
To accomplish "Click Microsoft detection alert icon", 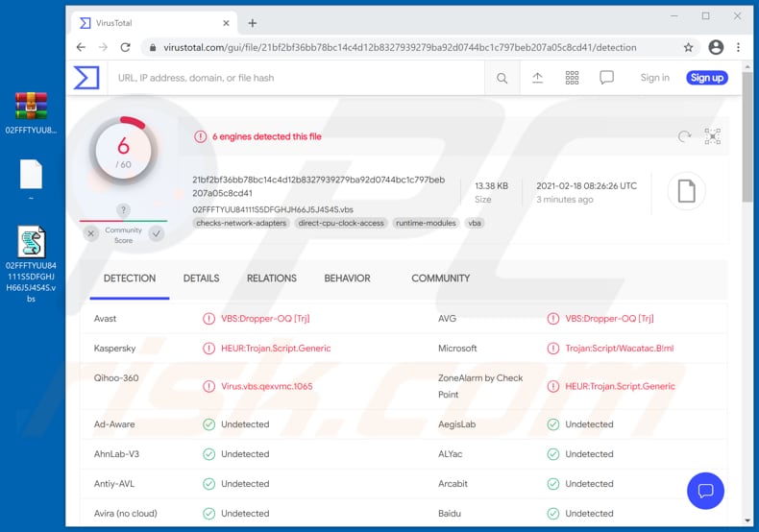I will pyautogui.click(x=552, y=349).
